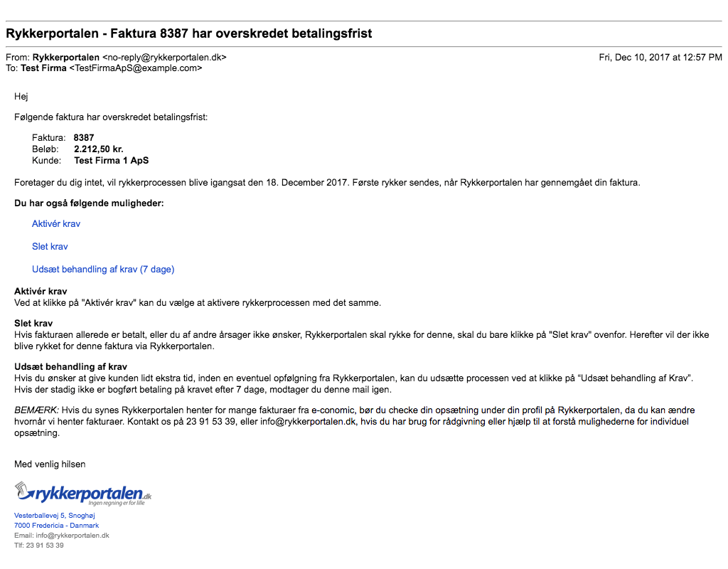Screen dimensions: 728x569
Task: Click the signature phone line "Tlf: 23 91 53 39"
Action: [39, 546]
